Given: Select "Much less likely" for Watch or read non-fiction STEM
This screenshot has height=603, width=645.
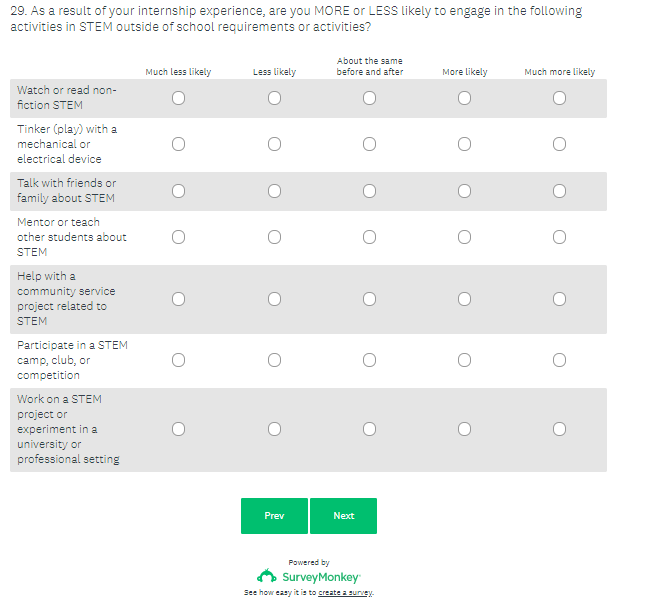Looking at the screenshot, I should click(178, 98).
